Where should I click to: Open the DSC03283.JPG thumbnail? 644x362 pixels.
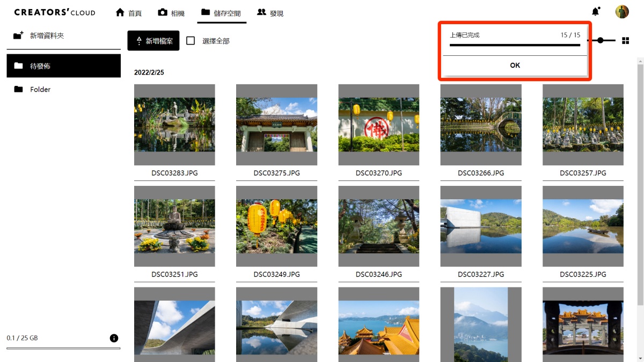(x=174, y=125)
